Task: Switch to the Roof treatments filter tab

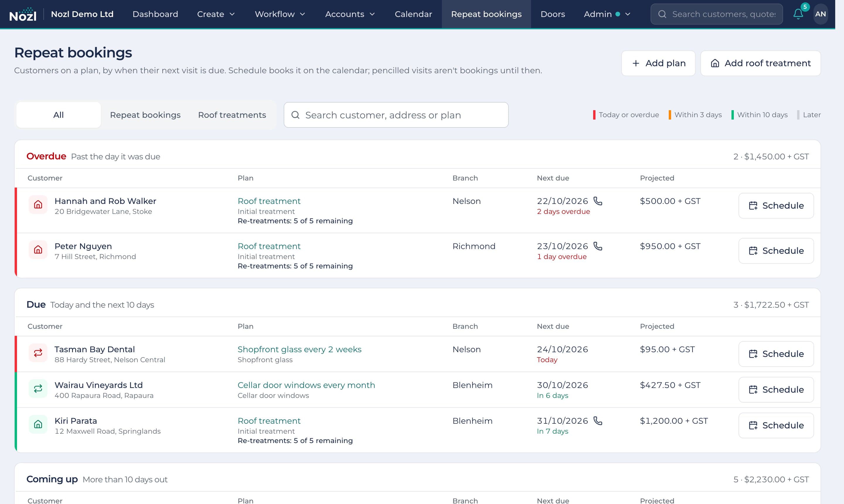Action: (232, 115)
